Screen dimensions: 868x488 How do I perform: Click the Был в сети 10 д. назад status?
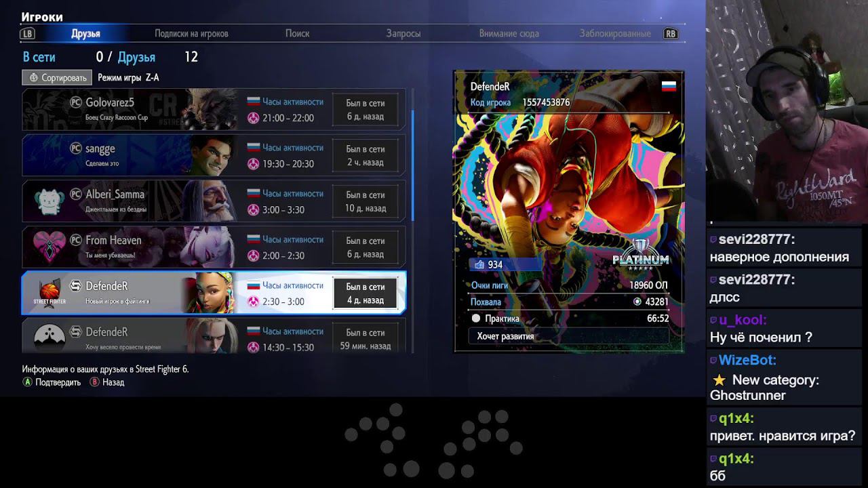[365, 201]
